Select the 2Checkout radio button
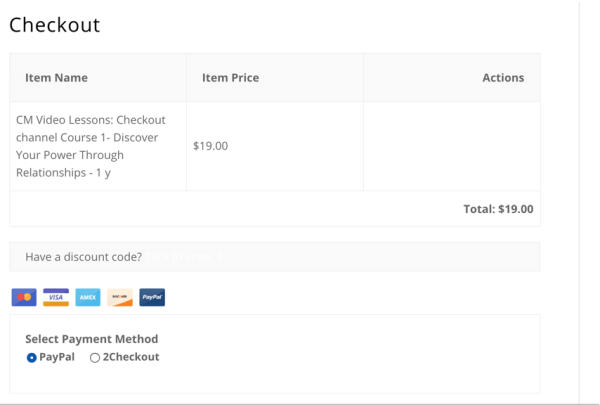600x405 pixels. [x=95, y=358]
